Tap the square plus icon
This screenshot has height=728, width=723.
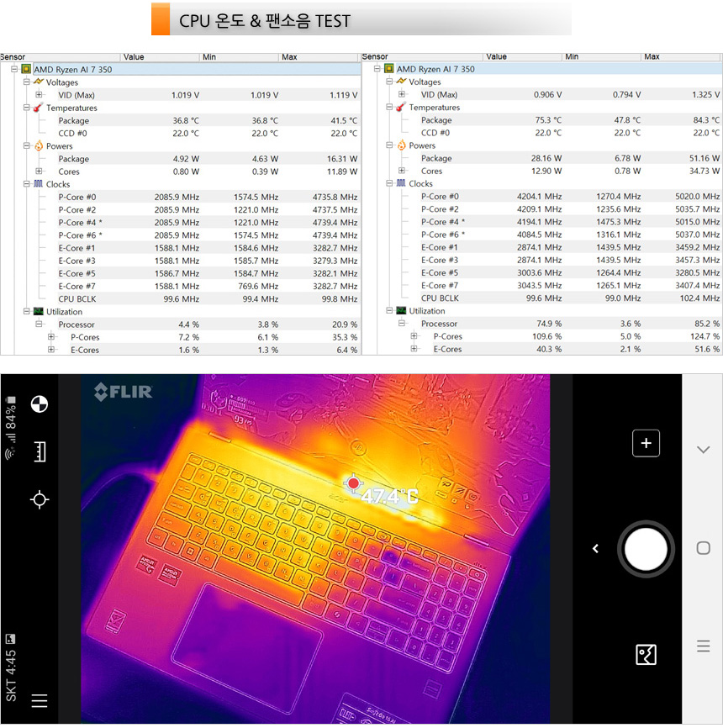click(x=646, y=444)
